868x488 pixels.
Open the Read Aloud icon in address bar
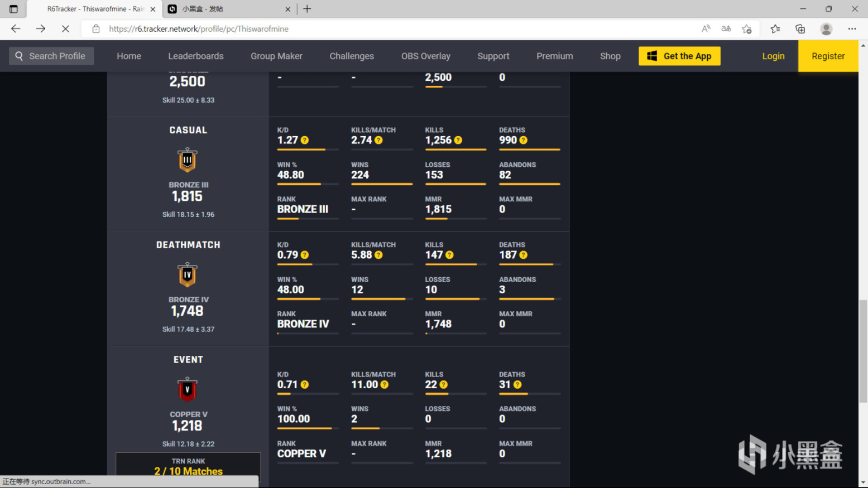point(706,28)
